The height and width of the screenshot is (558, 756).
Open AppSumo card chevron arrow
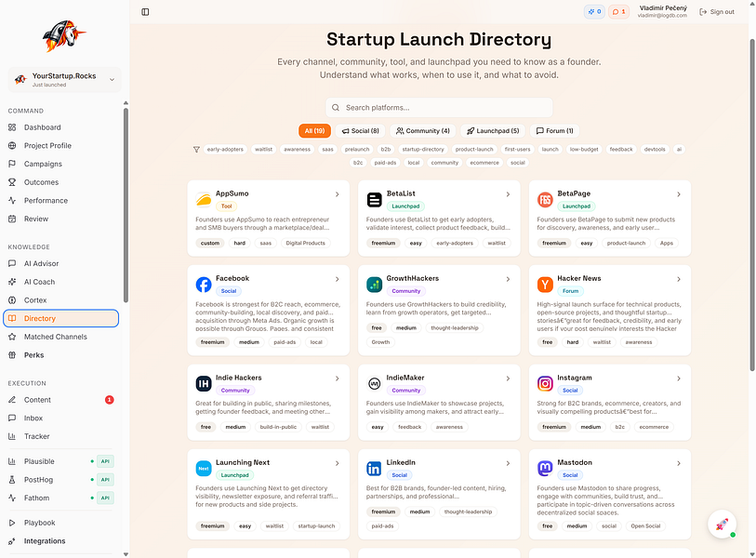point(337,194)
